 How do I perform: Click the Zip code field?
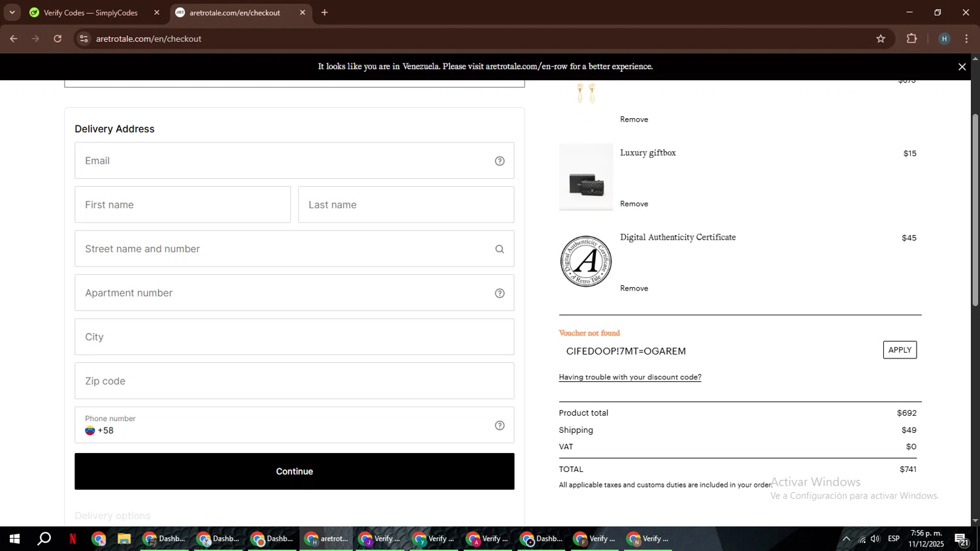coord(294,381)
